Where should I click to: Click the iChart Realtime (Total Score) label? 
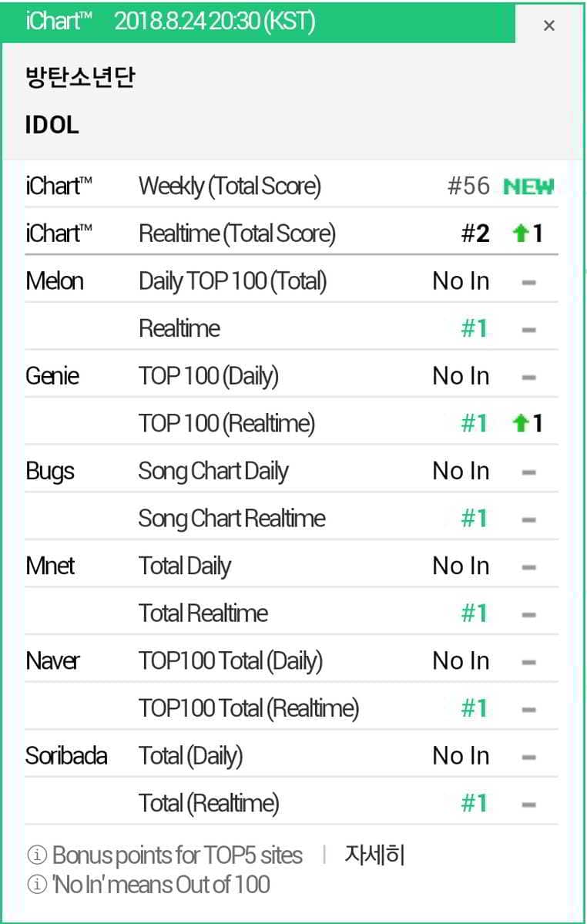click(x=236, y=234)
